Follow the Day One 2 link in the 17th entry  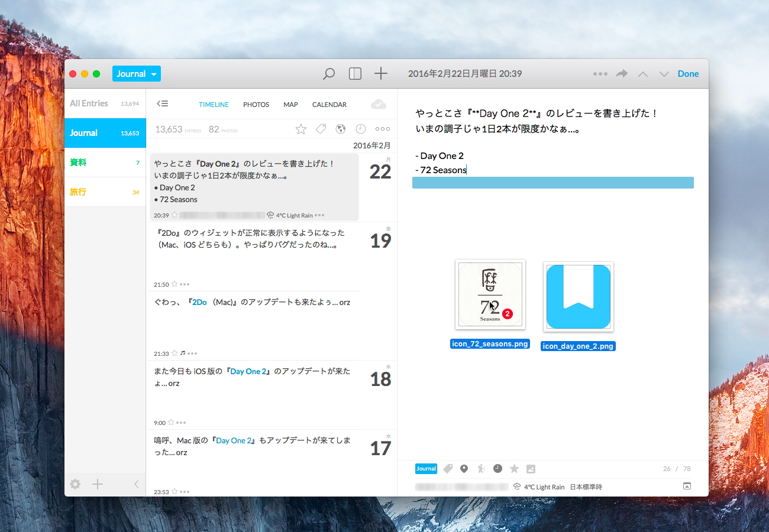coord(234,440)
